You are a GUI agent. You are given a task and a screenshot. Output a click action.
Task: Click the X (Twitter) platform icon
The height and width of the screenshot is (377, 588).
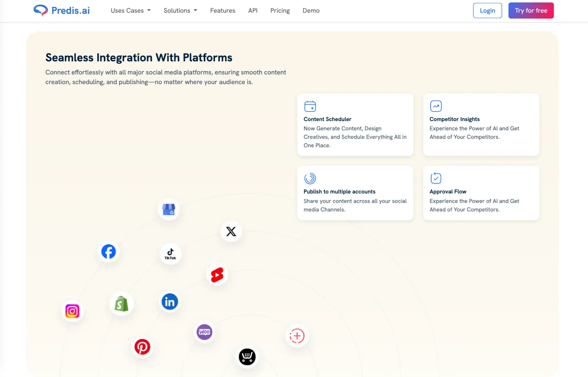[x=231, y=231]
